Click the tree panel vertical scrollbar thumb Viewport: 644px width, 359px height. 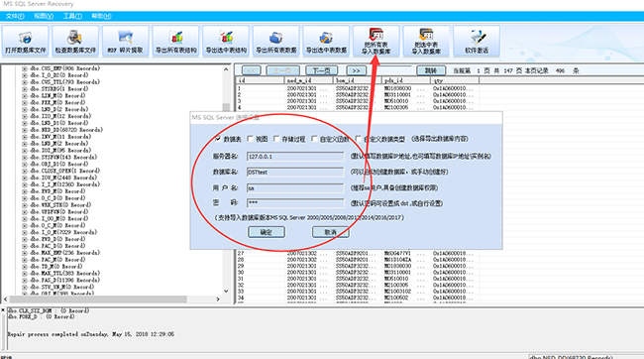point(226,108)
